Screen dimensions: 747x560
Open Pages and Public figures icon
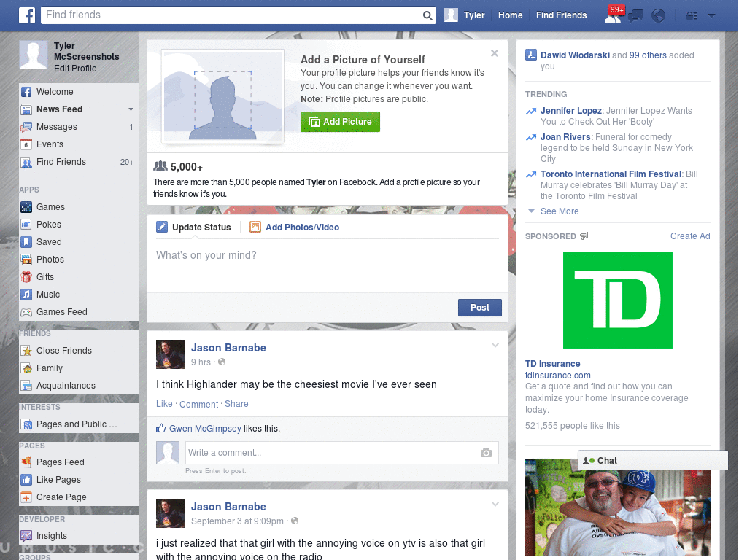pos(26,424)
